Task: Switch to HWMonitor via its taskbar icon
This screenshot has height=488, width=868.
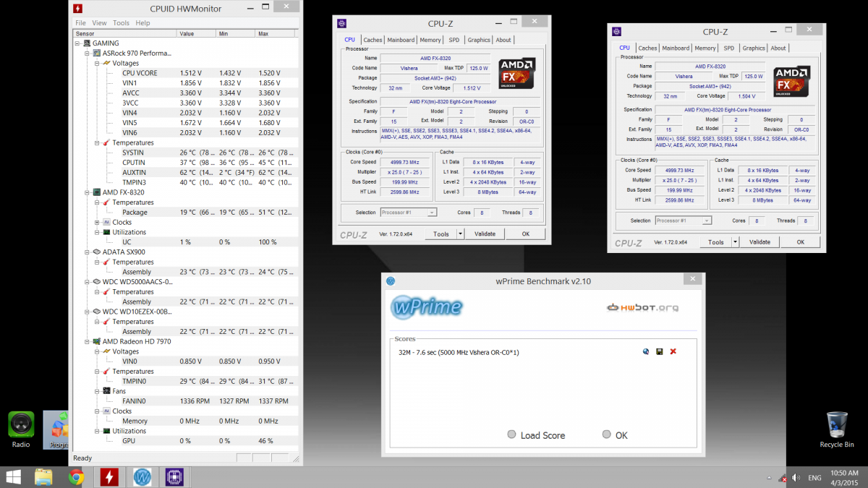Action: pos(109,476)
